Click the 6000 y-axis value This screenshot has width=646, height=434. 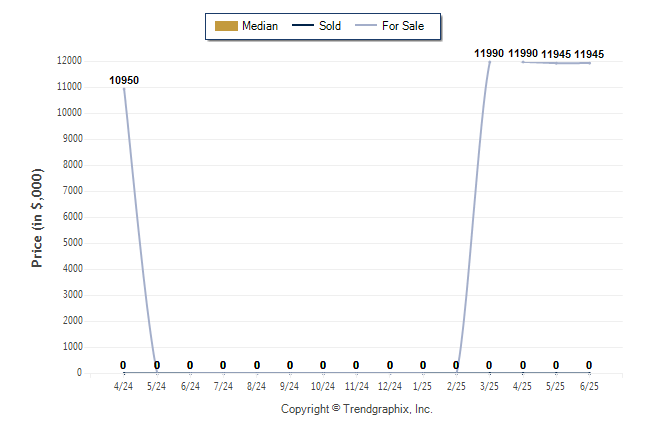pos(73,216)
